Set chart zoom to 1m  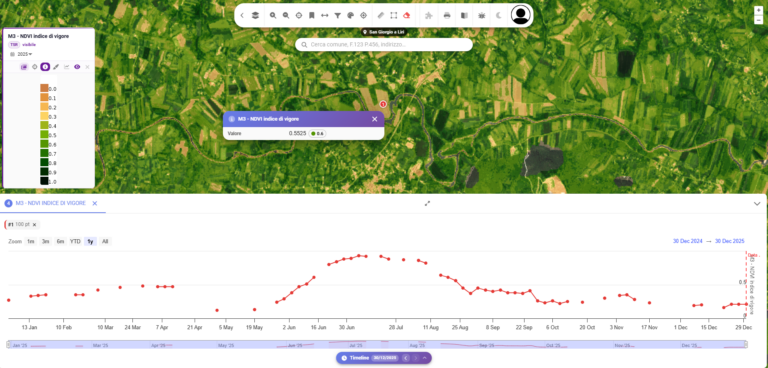pyautogui.click(x=31, y=242)
